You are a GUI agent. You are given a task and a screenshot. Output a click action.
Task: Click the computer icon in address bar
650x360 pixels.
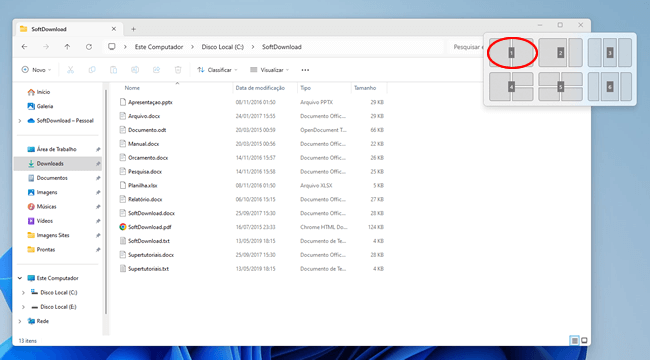tap(112, 46)
